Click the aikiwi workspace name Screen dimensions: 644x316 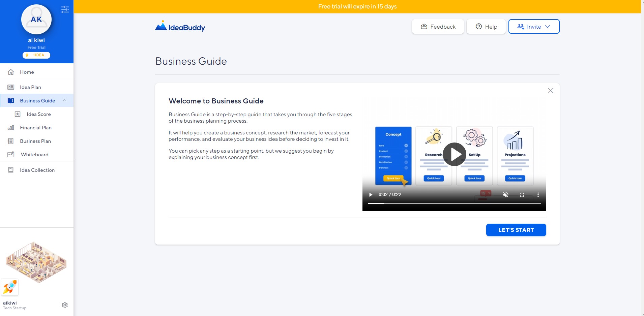[x=10, y=303]
